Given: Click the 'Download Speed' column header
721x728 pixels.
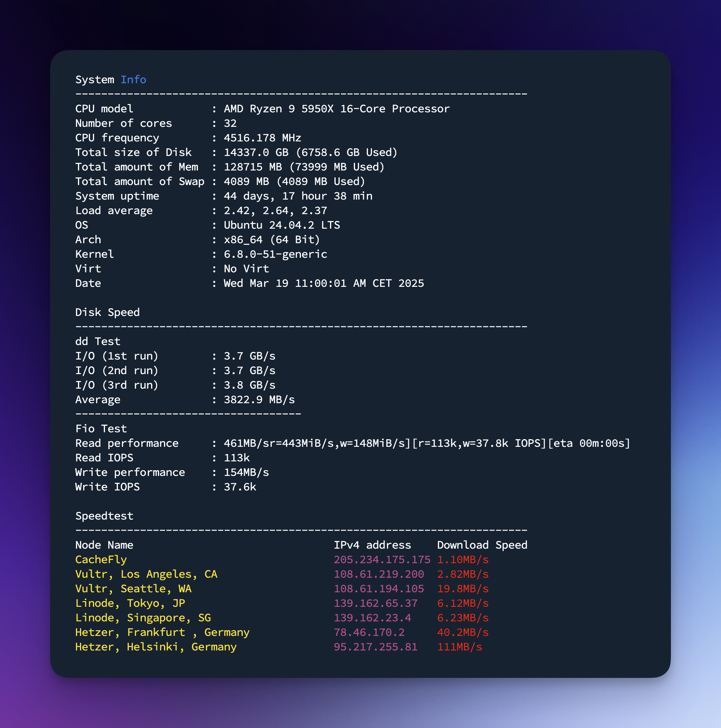Looking at the screenshot, I should click(x=482, y=545).
